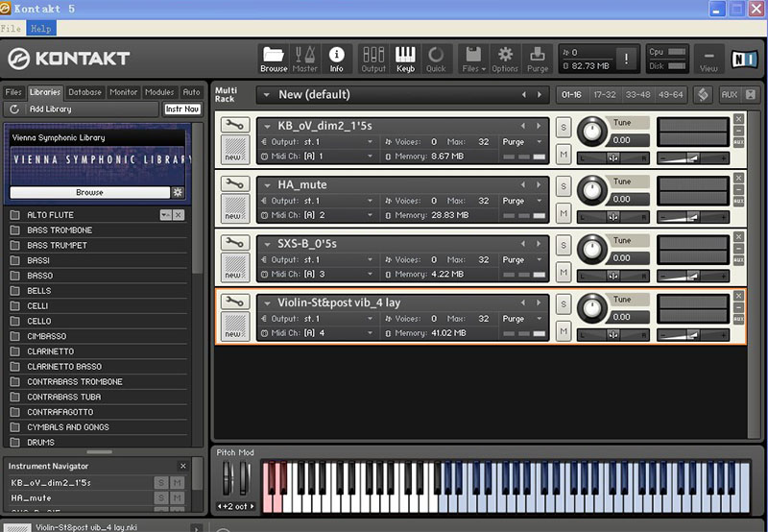The image size is (768, 532).
Task: Open the Files menu
Action: point(473,60)
